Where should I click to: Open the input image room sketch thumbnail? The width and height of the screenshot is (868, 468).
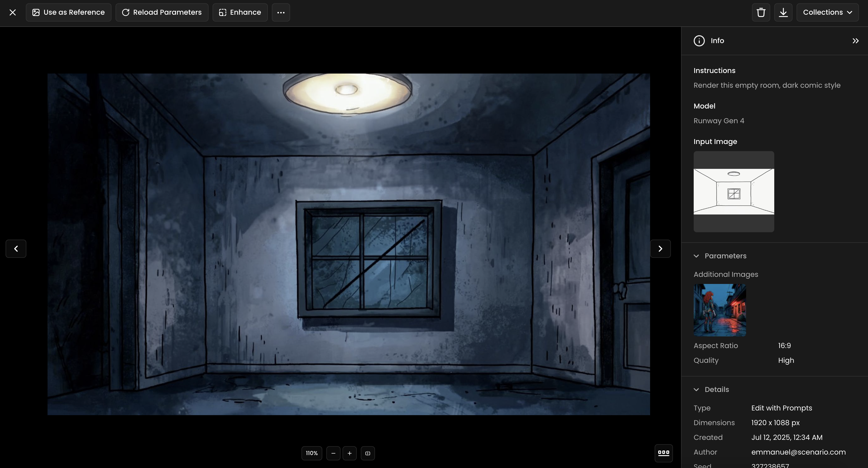733,191
